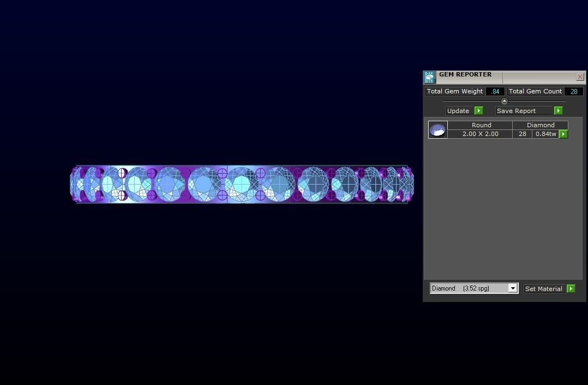Click the Total Gem Count value 28
Image resolution: width=588 pixels, height=385 pixels.
click(574, 91)
